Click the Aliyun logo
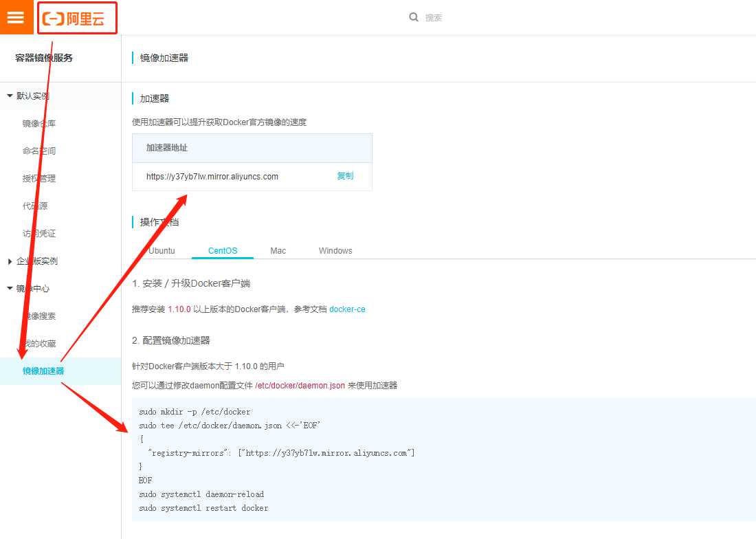Image resolution: width=756 pixels, height=539 pixels. [74, 19]
